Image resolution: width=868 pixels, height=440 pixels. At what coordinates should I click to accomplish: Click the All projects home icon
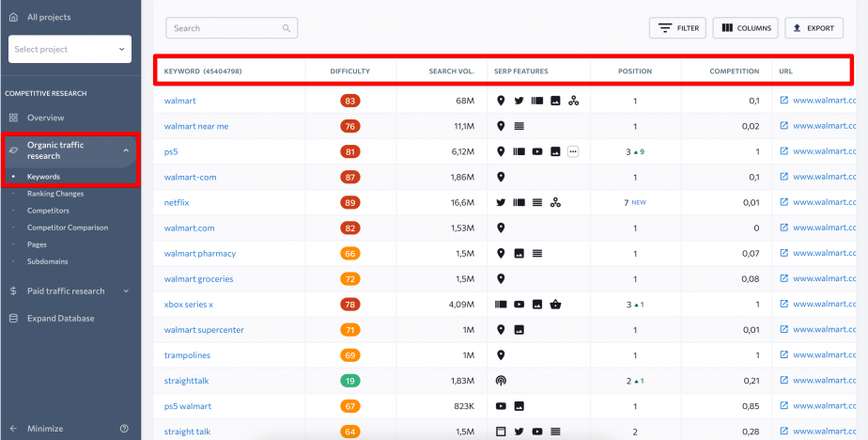[x=13, y=17]
